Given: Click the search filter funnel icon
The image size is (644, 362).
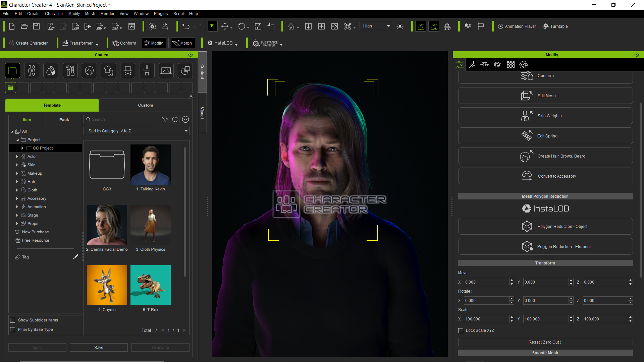Looking at the screenshot, I should [165, 119].
